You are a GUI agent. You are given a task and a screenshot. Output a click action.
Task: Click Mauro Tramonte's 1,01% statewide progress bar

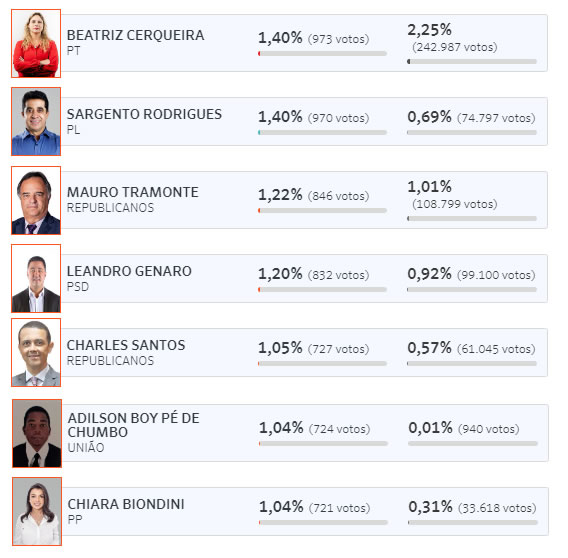[x=472, y=219]
